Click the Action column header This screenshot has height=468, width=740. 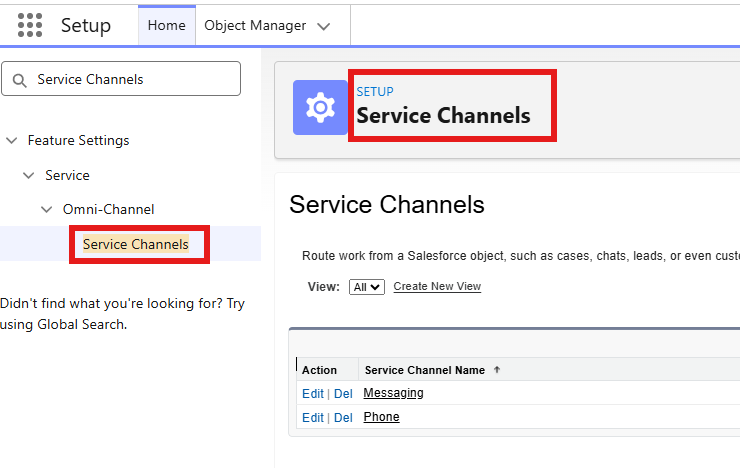coord(320,370)
